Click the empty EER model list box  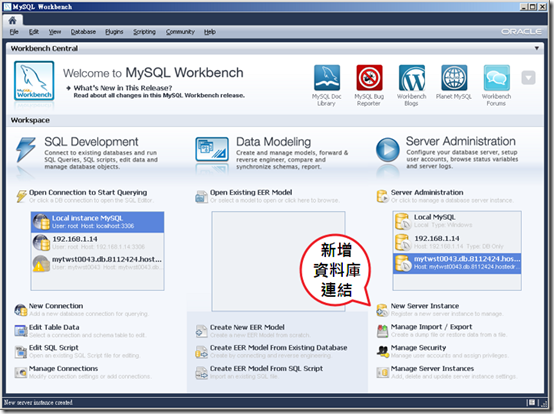[278, 261]
